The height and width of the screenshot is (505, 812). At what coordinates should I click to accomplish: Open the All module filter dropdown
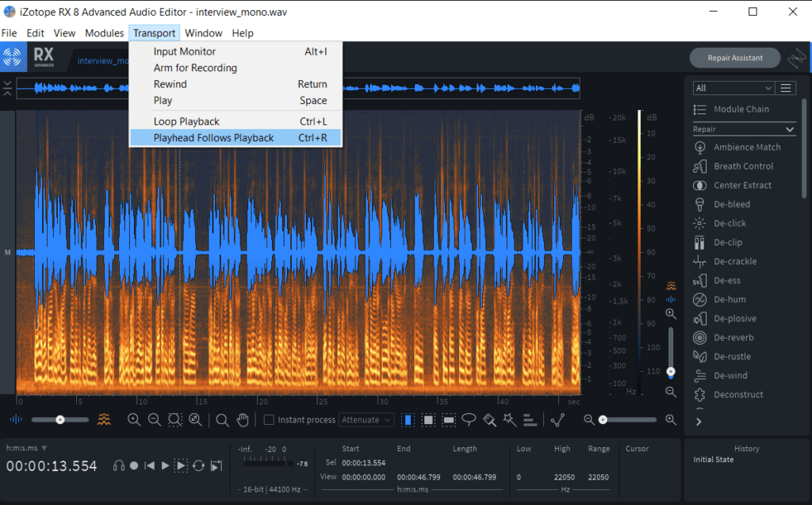point(733,88)
